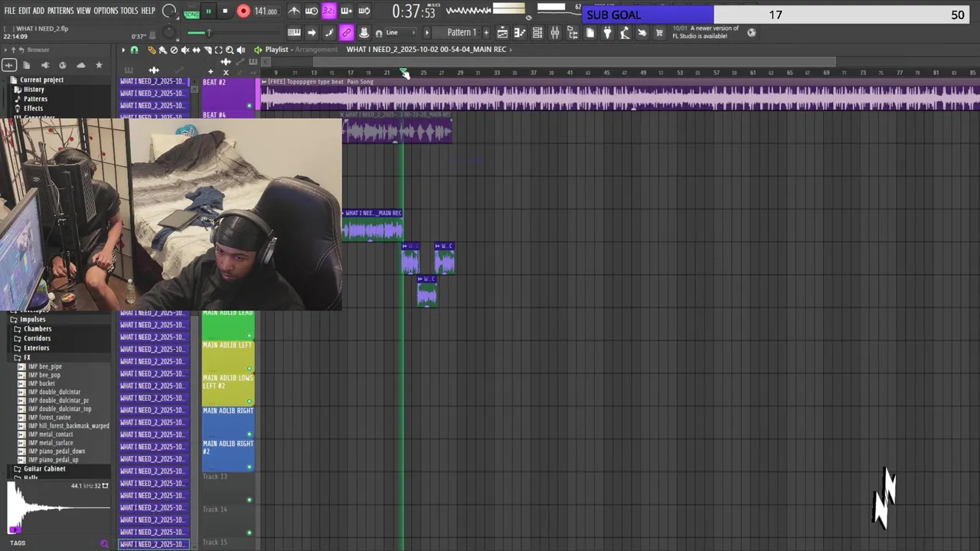The width and height of the screenshot is (980, 551).
Task: Disable the recording countdown button
Action: (x=329, y=11)
